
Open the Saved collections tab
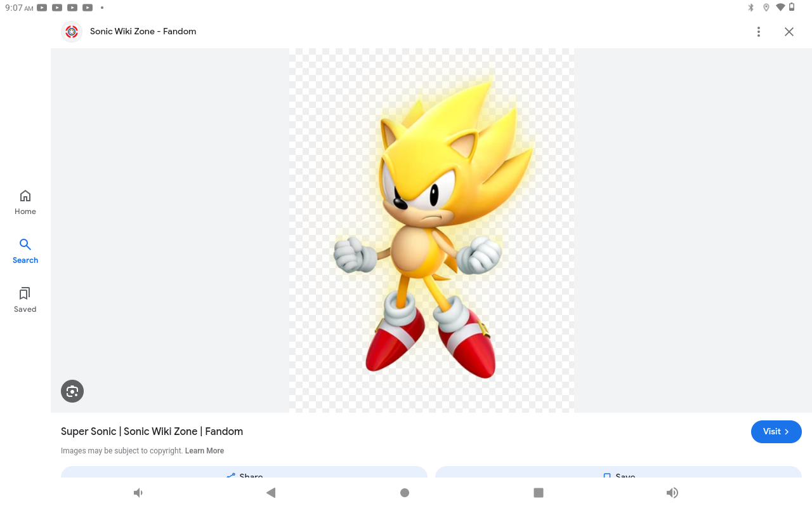point(25,300)
